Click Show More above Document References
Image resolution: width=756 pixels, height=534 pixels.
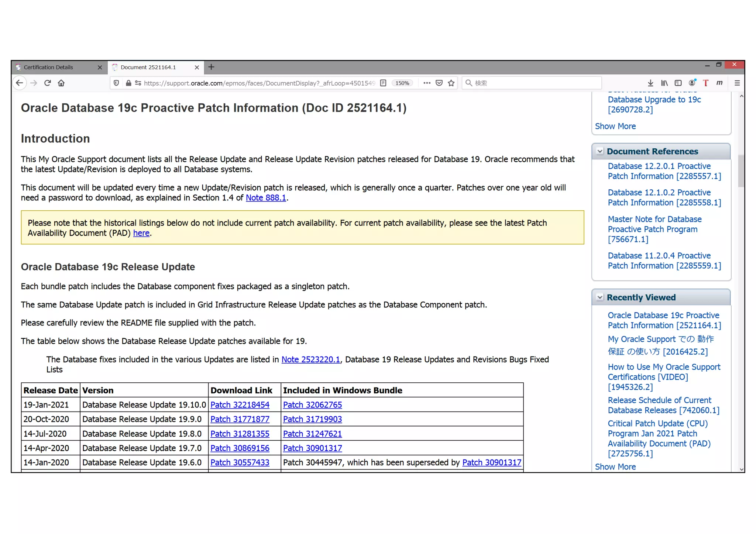(615, 126)
